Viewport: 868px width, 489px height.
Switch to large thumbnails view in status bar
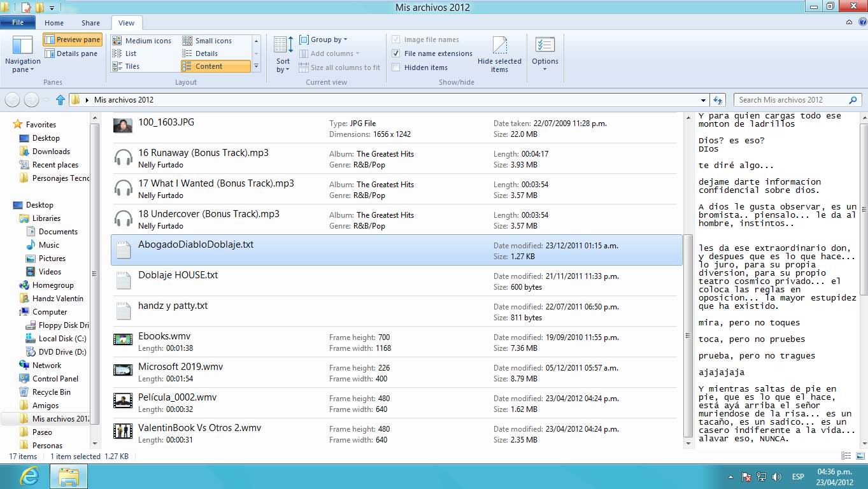pos(858,456)
